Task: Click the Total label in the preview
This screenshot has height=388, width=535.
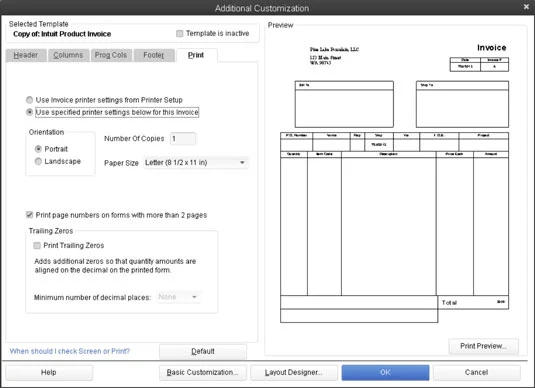Action: click(449, 303)
